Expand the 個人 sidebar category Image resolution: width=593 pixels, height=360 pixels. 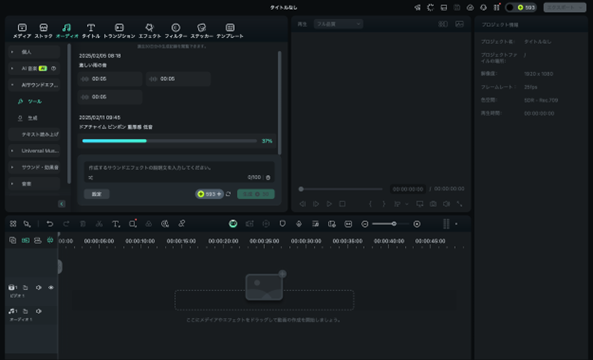click(34, 52)
